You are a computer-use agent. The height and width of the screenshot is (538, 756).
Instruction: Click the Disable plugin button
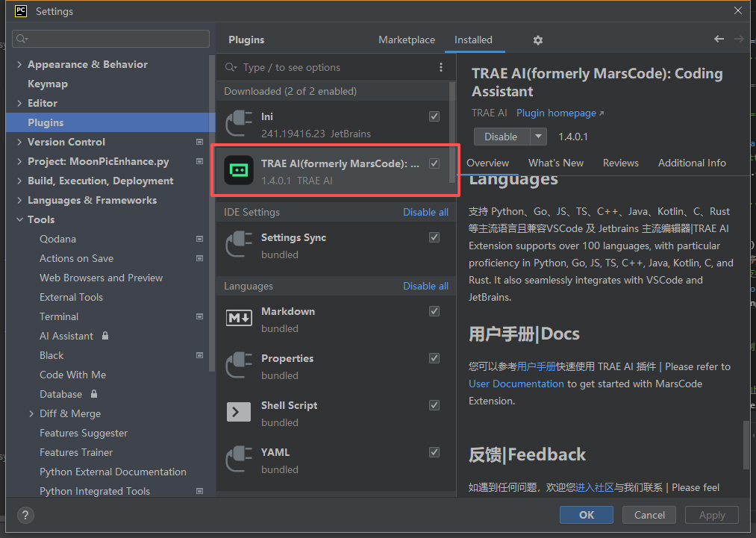(502, 137)
